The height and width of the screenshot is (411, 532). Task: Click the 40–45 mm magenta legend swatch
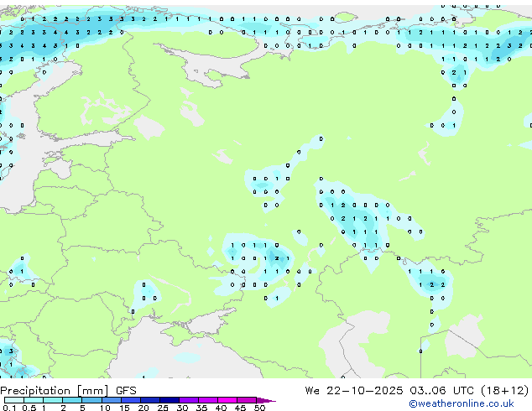pos(227,400)
